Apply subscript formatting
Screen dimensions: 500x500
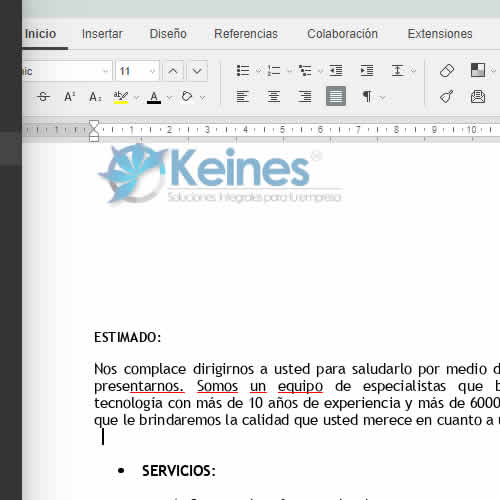click(x=95, y=97)
